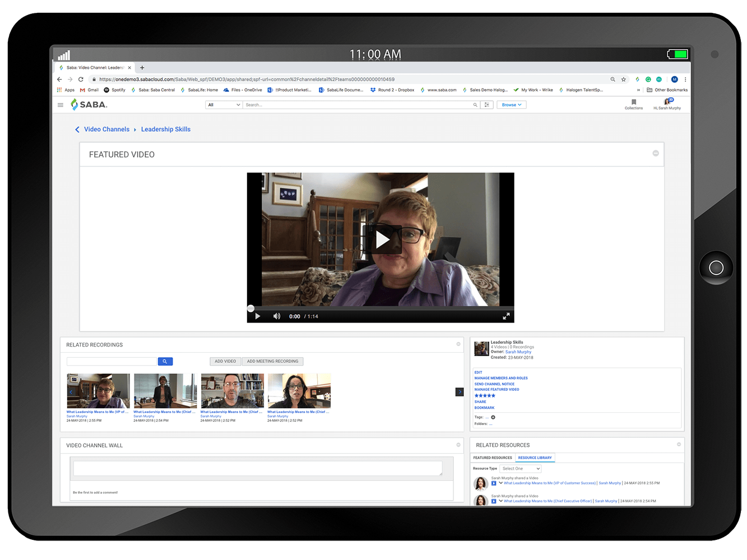Seek using the video progress bar handle

click(x=250, y=308)
